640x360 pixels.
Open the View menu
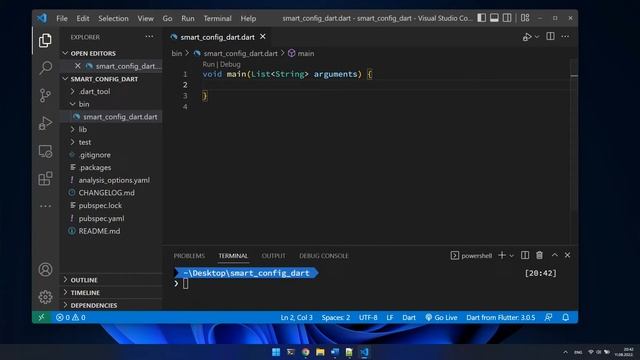click(x=145, y=18)
